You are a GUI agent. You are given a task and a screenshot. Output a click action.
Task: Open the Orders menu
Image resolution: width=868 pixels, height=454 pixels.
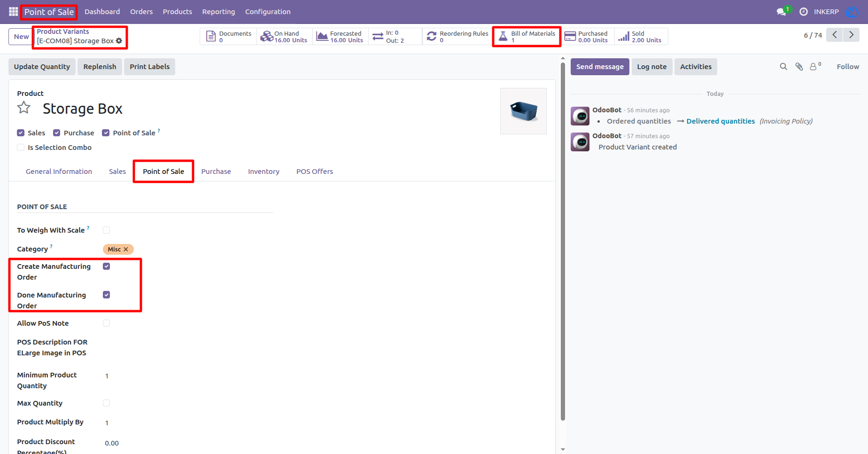click(x=141, y=12)
